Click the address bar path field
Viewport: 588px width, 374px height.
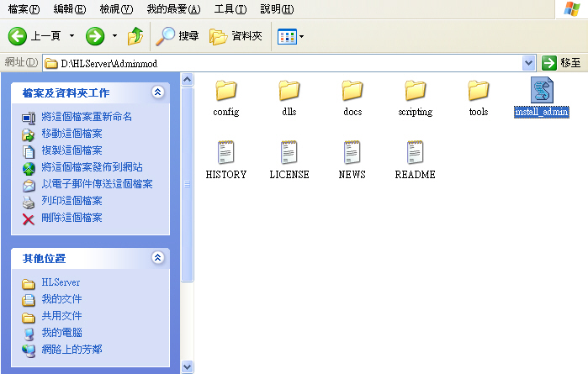pos(286,63)
